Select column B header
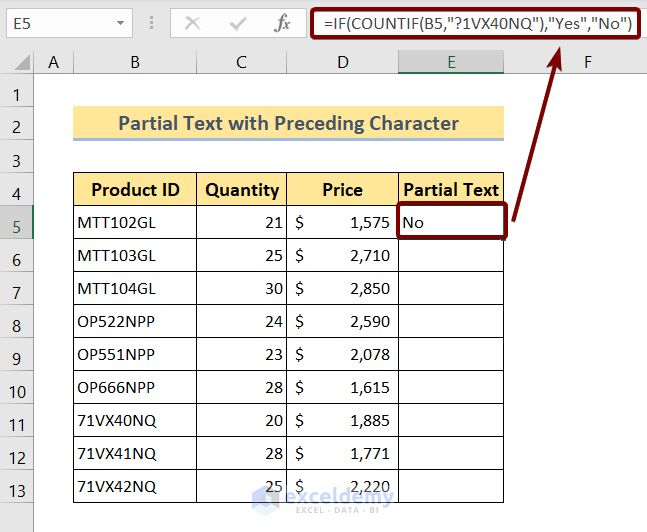The width and height of the screenshot is (647, 532). pyautogui.click(x=135, y=63)
